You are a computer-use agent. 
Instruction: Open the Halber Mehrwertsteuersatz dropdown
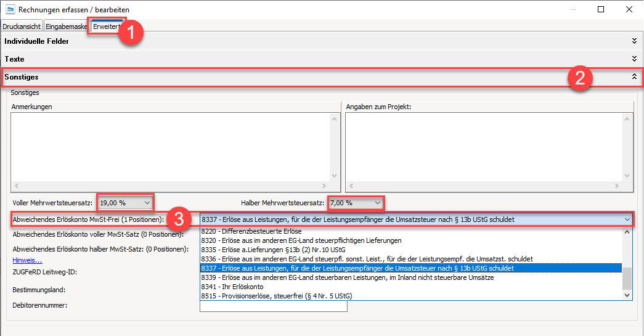[378, 202]
